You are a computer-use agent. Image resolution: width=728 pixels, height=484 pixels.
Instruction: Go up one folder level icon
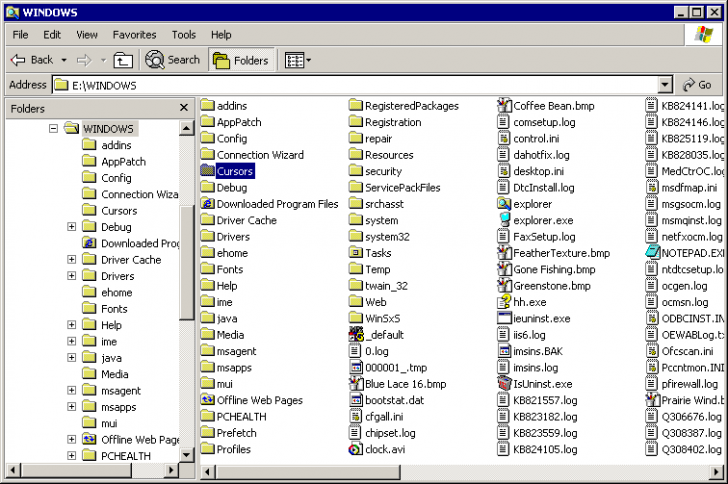pos(123,60)
